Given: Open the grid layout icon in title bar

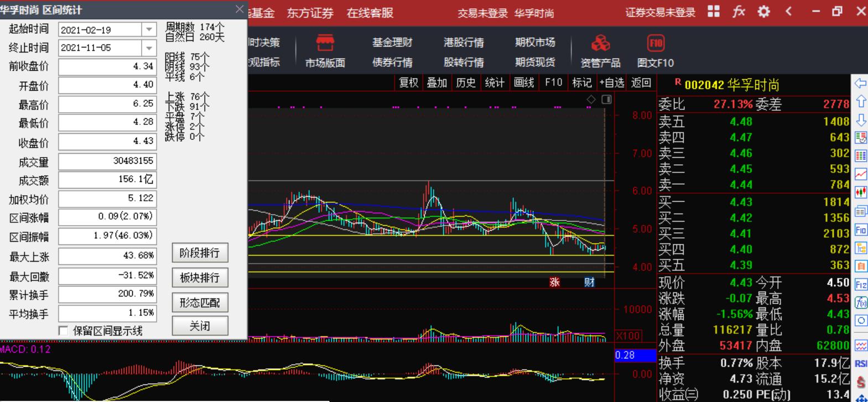Looking at the screenshot, I should [714, 11].
